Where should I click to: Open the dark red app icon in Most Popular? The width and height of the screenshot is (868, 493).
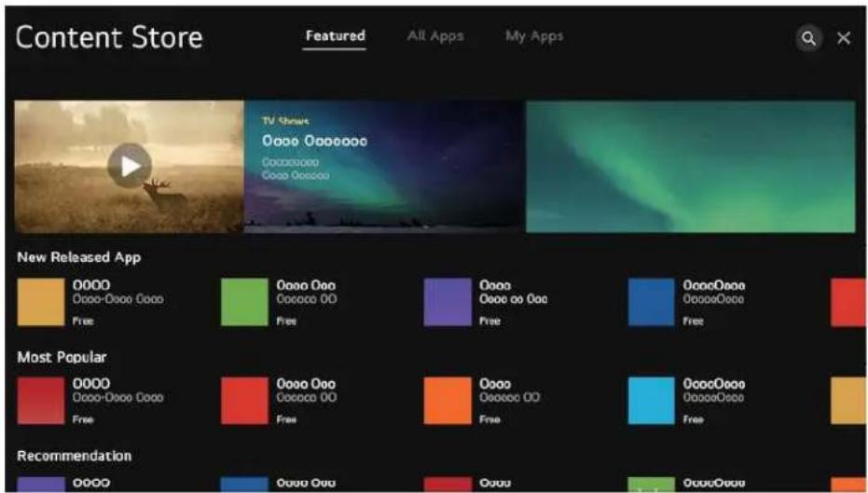[41, 401]
